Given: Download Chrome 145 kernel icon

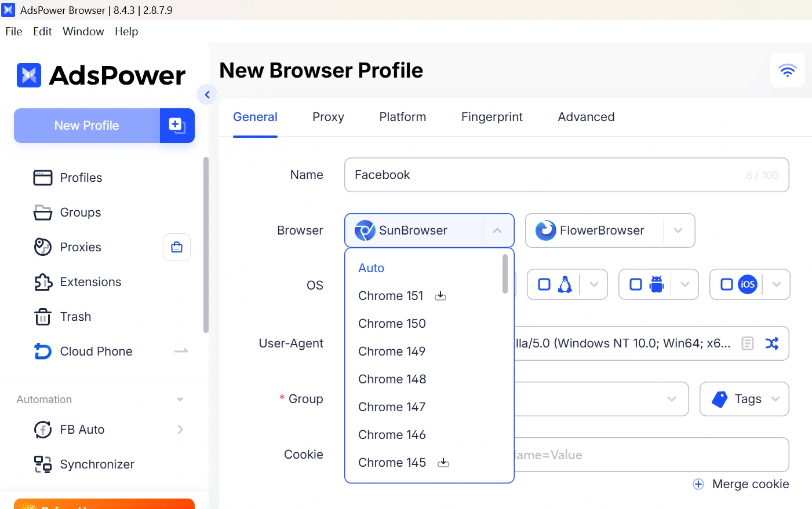Looking at the screenshot, I should (x=443, y=463).
